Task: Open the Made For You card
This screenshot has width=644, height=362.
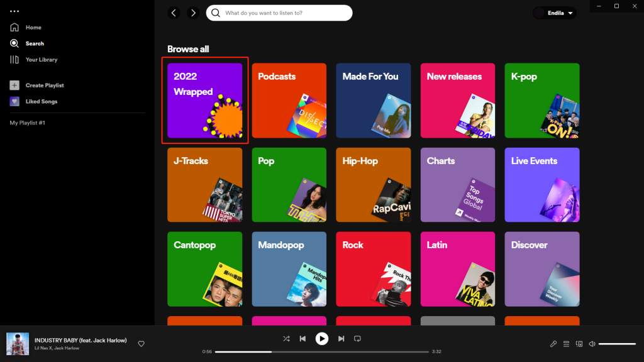Action: coord(374,101)
